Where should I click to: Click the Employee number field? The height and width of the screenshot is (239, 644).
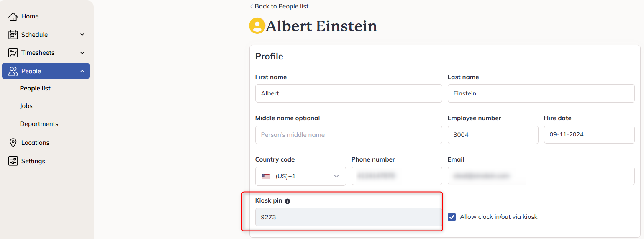(x=493, y=135)
